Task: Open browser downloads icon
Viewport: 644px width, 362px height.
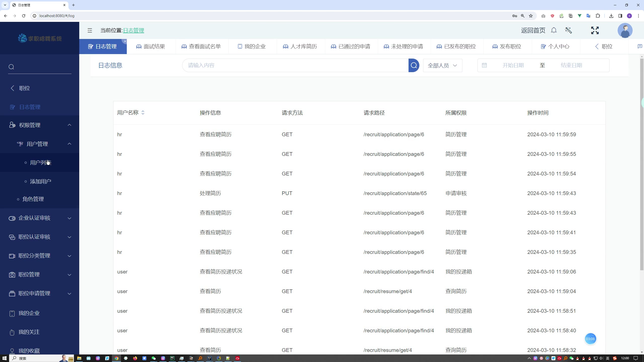Action: [x=611, y=16]
